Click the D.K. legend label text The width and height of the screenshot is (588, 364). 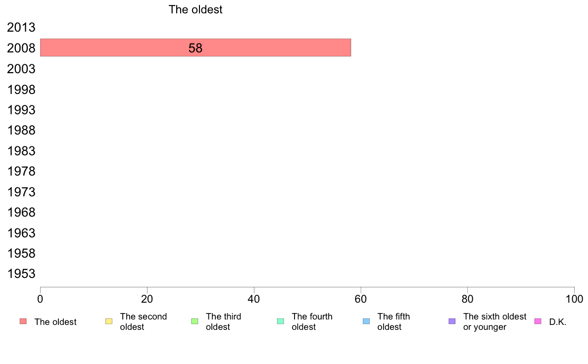[558, 322]
